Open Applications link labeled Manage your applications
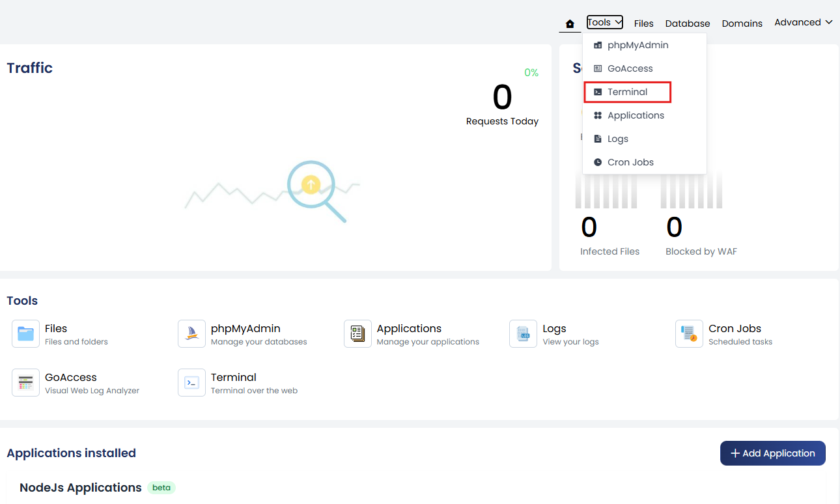Viewport: 840px width, 504px height. click(x=428, y=334)
